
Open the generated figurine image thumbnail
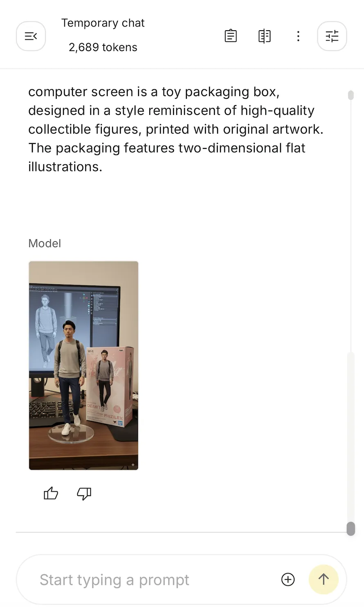click(x=83, y=365)
